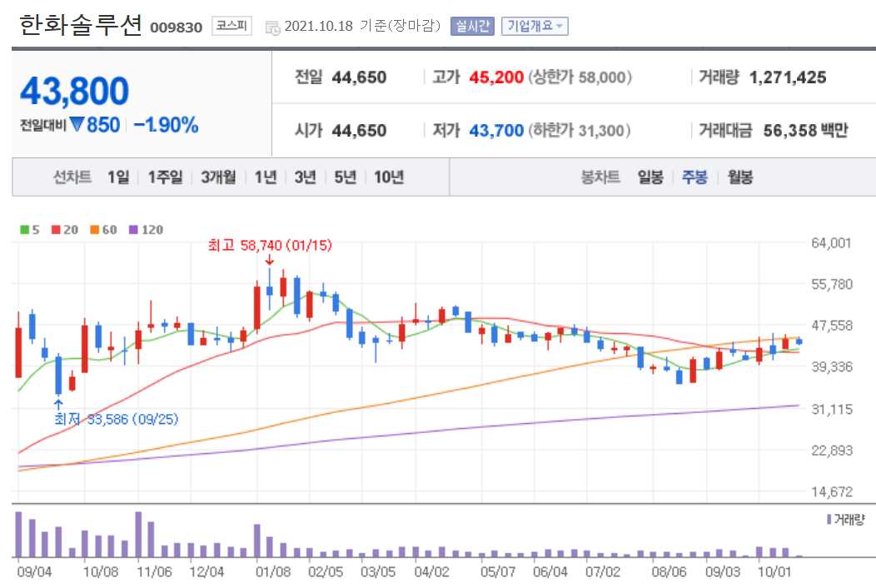Click the 최저 33,586 low arrow marker
Image resolution: width=876 pixels, height=588 pixels.
coord(57,401)
